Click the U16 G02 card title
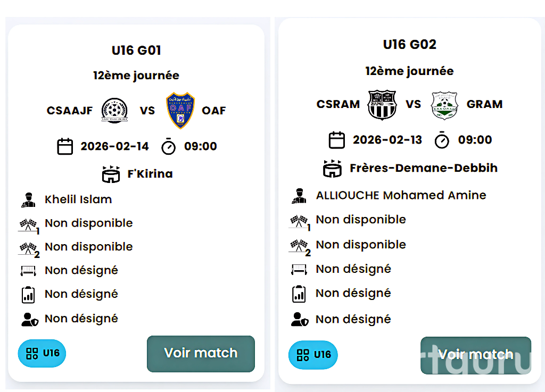 tap(409, 45)
